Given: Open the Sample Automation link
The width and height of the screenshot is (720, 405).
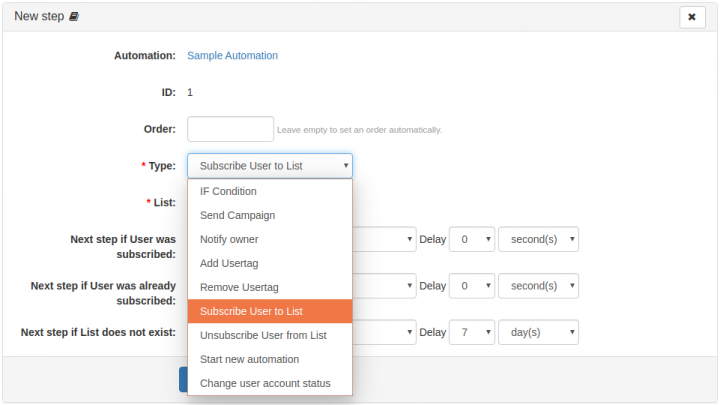Looking at the screenshot, I should [232, 56].
